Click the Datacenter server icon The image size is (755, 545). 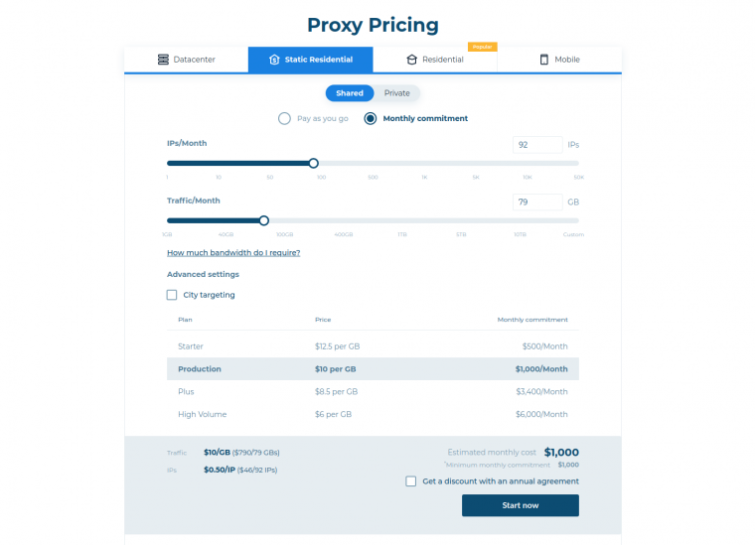point(163,59)
